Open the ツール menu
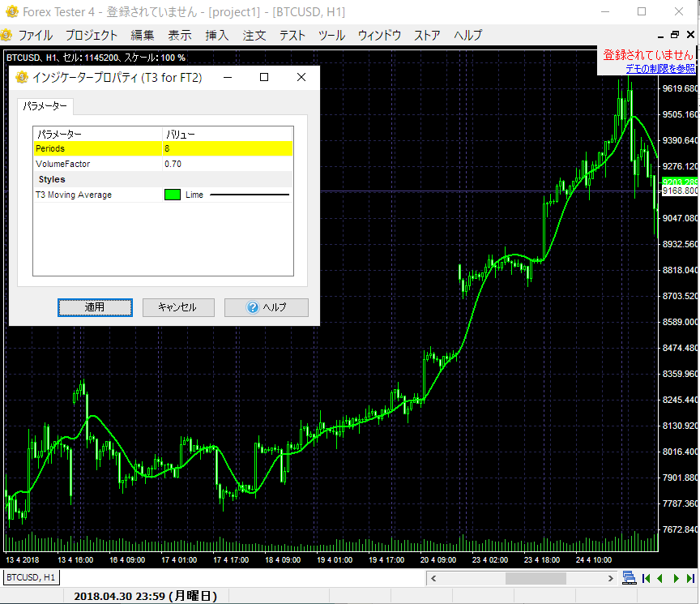 coord(331,36)
